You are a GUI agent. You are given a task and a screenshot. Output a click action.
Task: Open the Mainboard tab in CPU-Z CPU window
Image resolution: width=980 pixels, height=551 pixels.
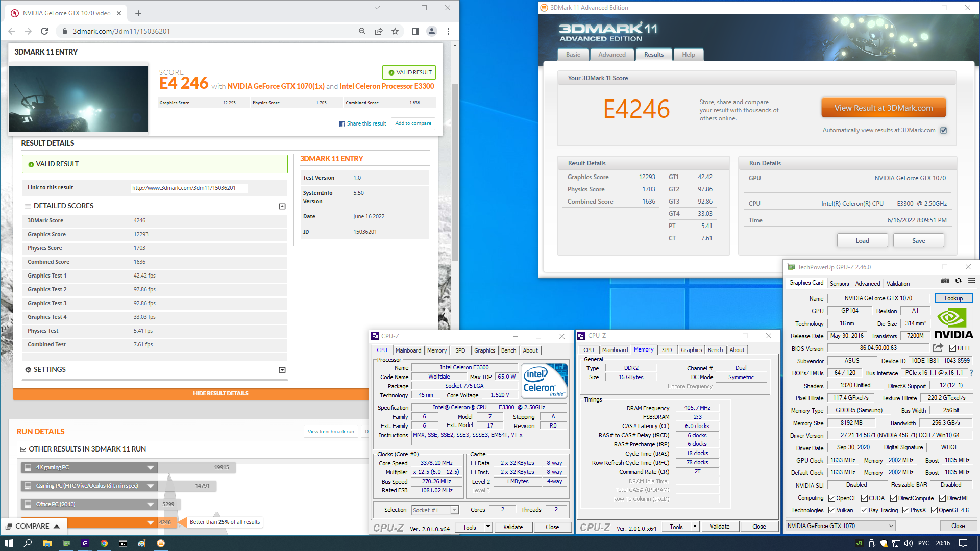click(408, 350)
